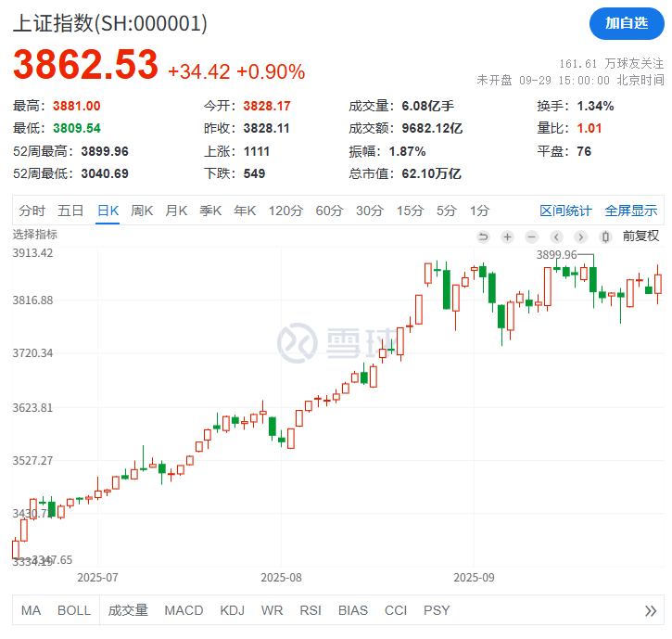
Task: Click the 振幅 value 1.87%
Action: coord(407,151)
